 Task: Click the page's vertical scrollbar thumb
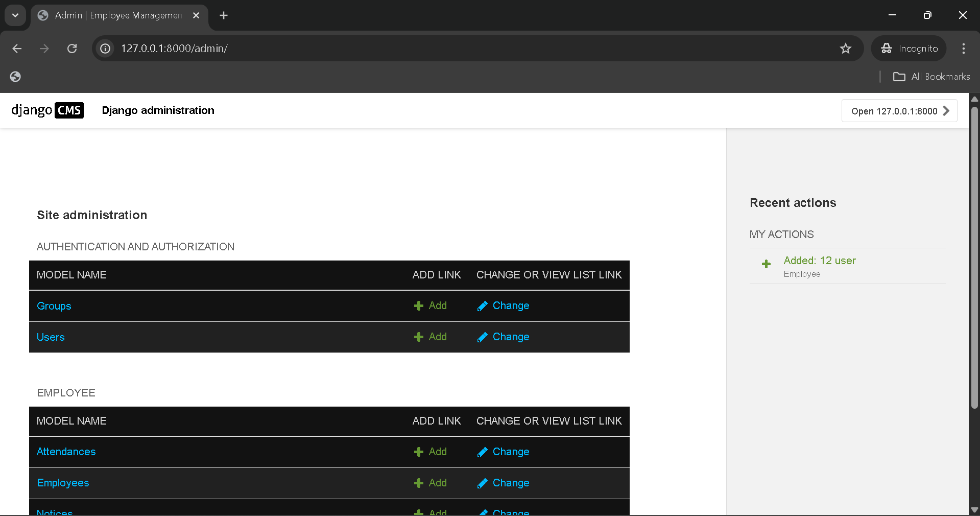974,255
